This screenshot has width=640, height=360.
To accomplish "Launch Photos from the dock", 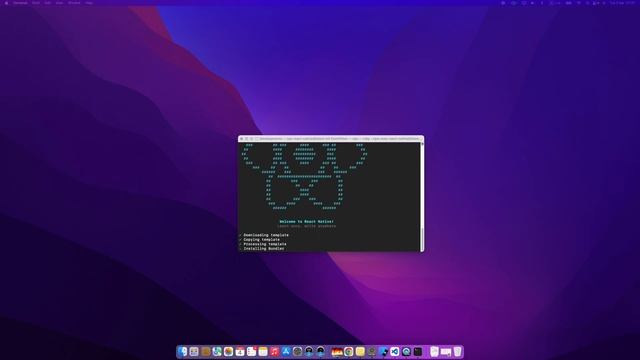I will pyautogui.click(x=229, y=351).
